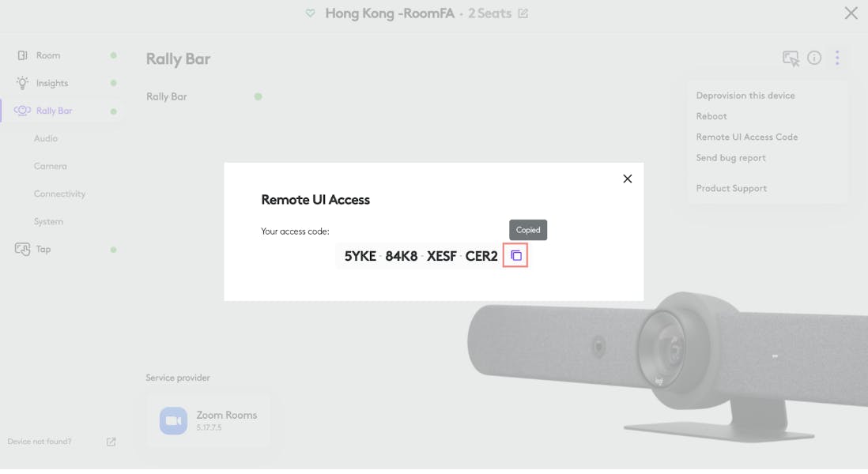Open the three-dot more options menu
The width and height of the screenshot is (868, 474).
(837, 58)
